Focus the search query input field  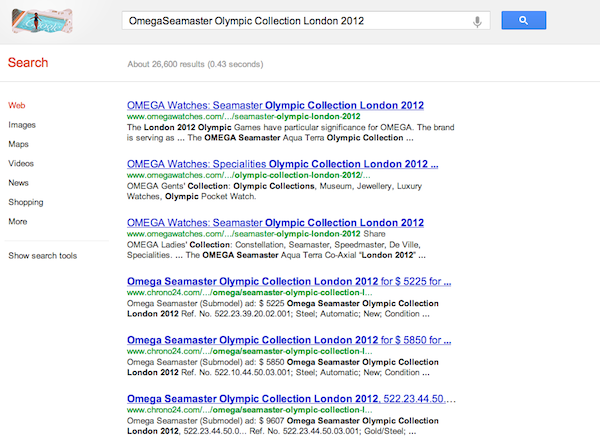point(306,21)
